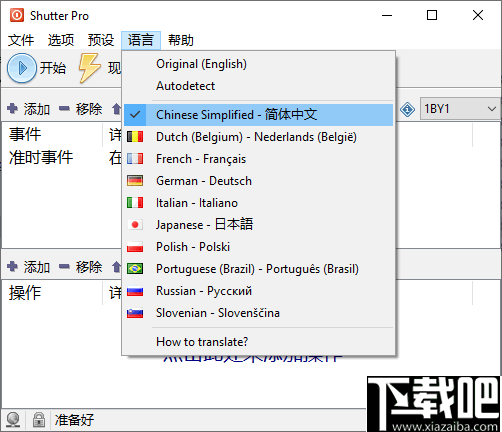Screen dimensions: 502x432
Task: Switch language to Dutch (Belgium)
Action: click(259, 137)
